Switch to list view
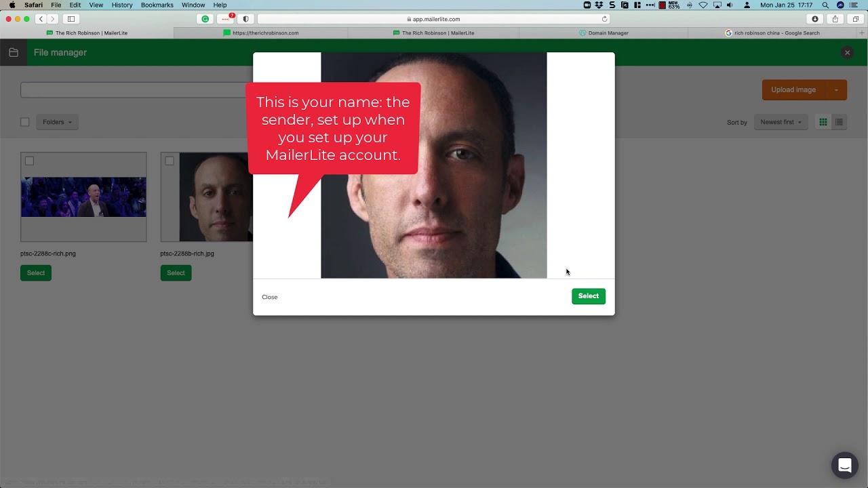This screenshot has width=868, height=488. tap(839, 122)
